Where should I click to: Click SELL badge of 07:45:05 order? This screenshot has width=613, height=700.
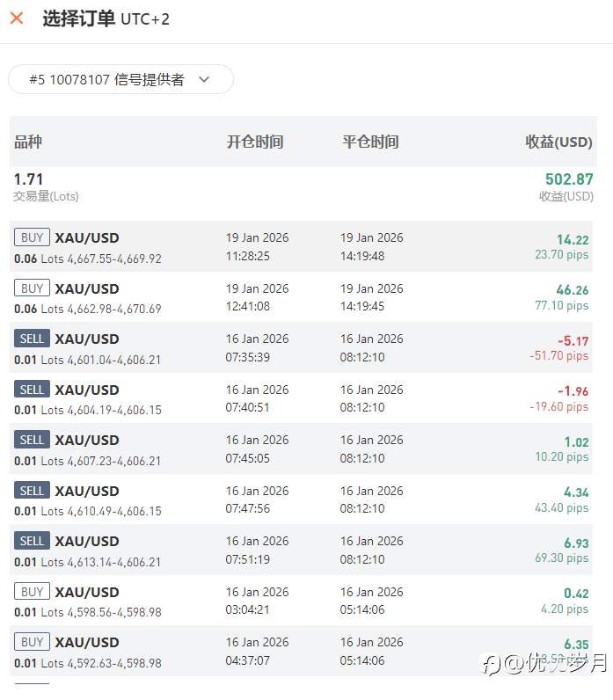[x=32, y=440]
